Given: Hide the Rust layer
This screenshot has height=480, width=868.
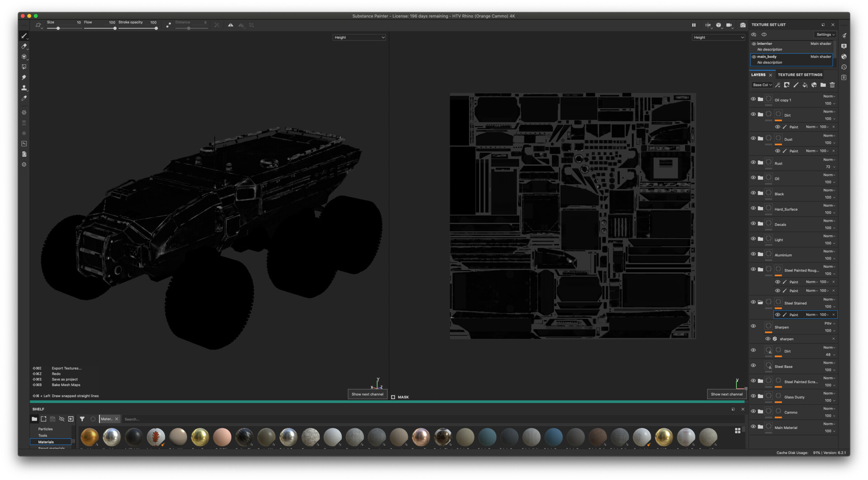Looking at the screenshot, I should (x=753, y=162).
